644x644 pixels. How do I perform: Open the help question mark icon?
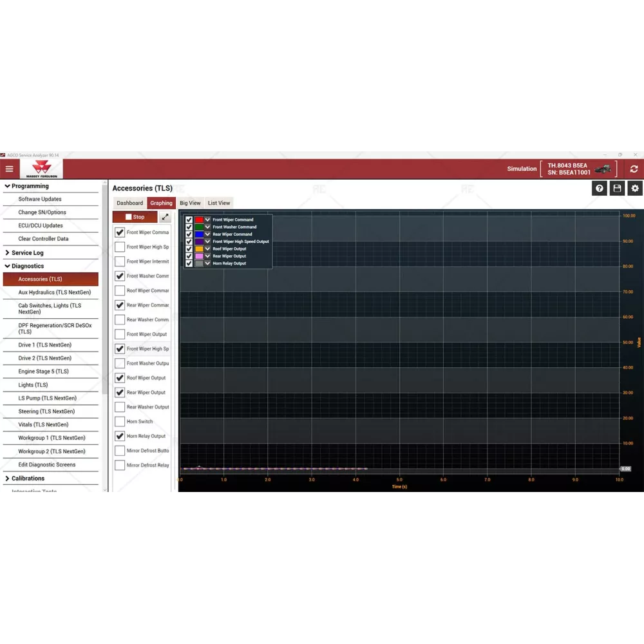[600, 188]
